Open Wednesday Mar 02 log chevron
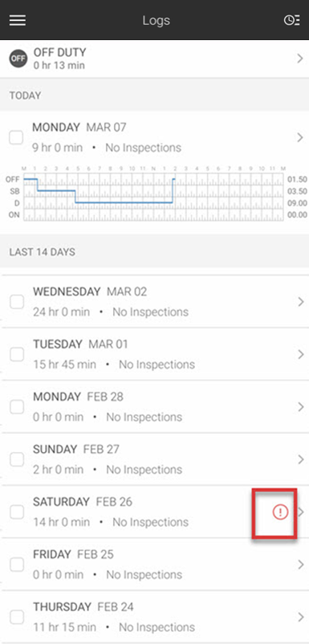This screenshot has width=309, height=644. (x=301, y=302)
